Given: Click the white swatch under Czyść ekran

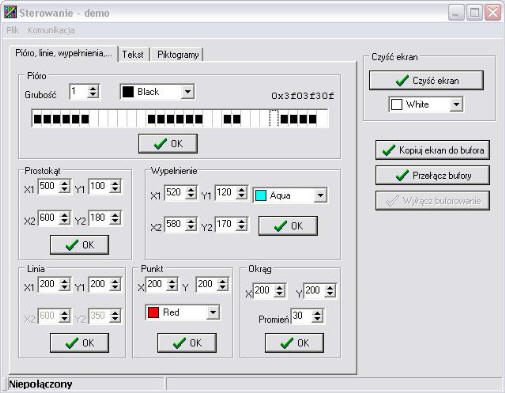Looking at the screenshot, I should click(396, 105).
